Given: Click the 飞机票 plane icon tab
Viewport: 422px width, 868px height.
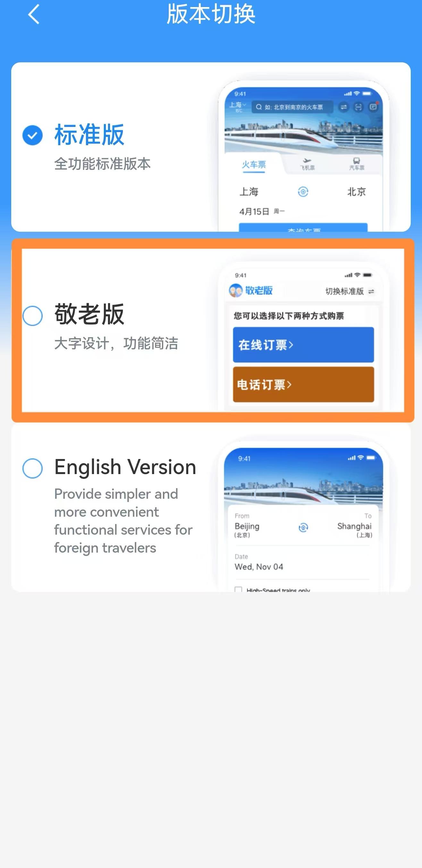Looking at the screenshot, I should (308, 164).
